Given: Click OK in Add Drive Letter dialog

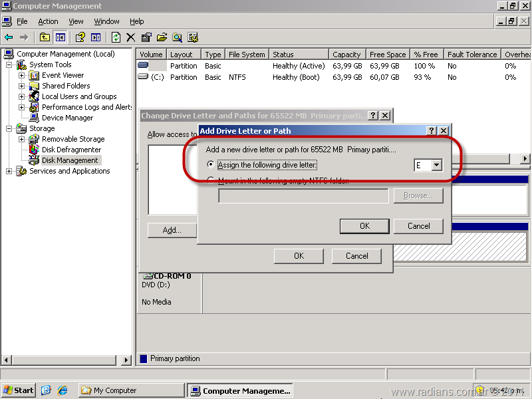Looking at the screenshot, I should point(364,226).
